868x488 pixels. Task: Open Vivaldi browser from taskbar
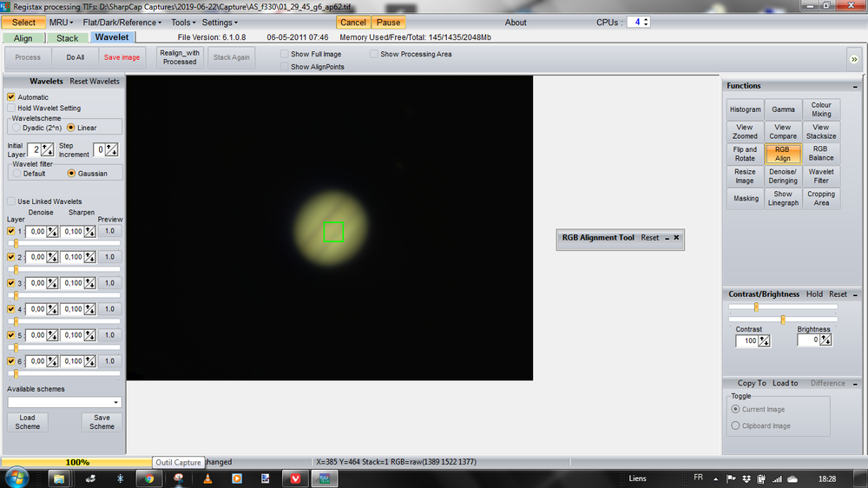coord(295,478)
